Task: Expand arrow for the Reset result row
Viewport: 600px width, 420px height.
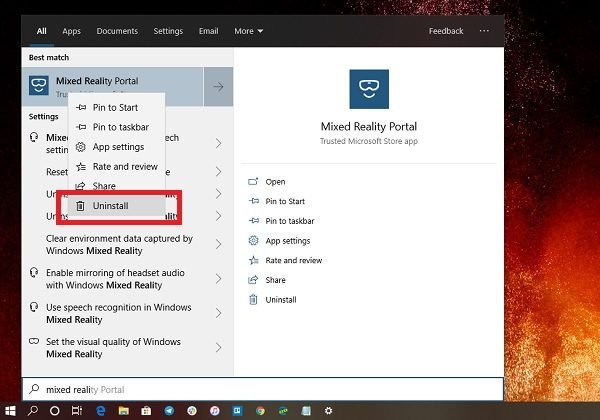Action: pyautogui.click(x=218, y=171)
